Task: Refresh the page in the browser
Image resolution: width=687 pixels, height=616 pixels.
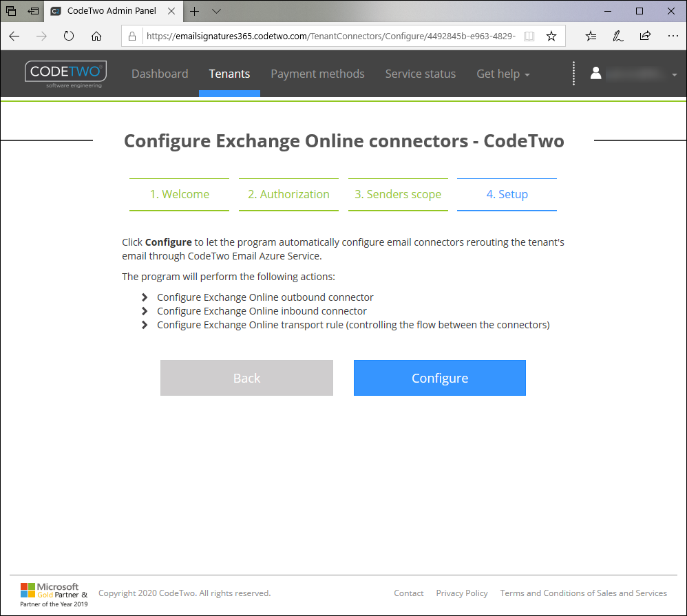Action: tap(69, 36)
